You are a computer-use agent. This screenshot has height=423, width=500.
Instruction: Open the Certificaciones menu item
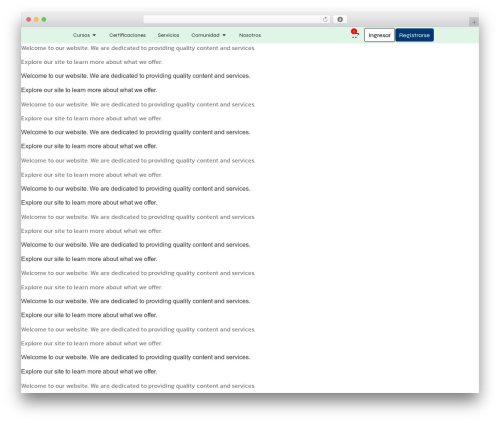pos(127,35)
